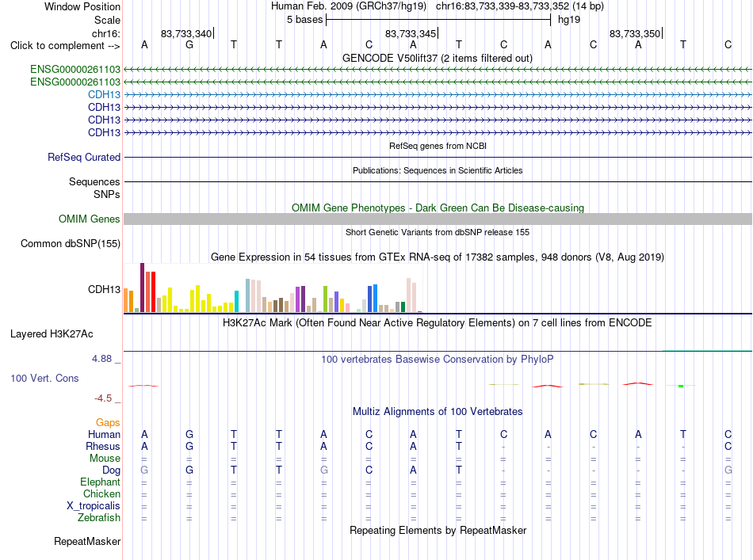Open the 100 Vert. Cons track label
Image resolution: width=753 pixels, height=560 pixels.
(44, 378)
